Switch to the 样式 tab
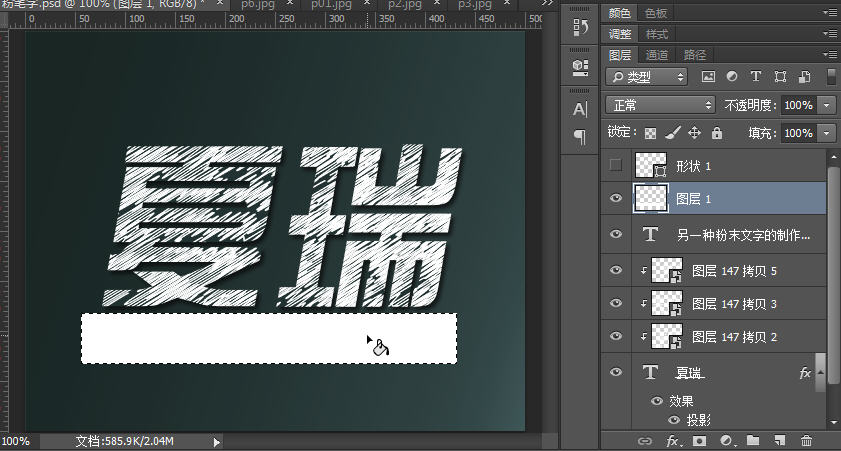Image resolution: width=841 pixels, height=451 pixels. (x=656, y=34)
